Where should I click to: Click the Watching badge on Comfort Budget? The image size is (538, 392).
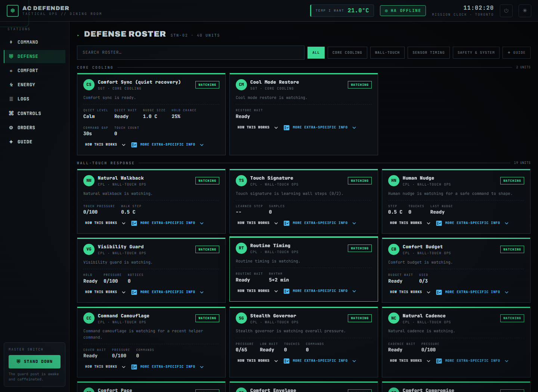coord(512,249)
